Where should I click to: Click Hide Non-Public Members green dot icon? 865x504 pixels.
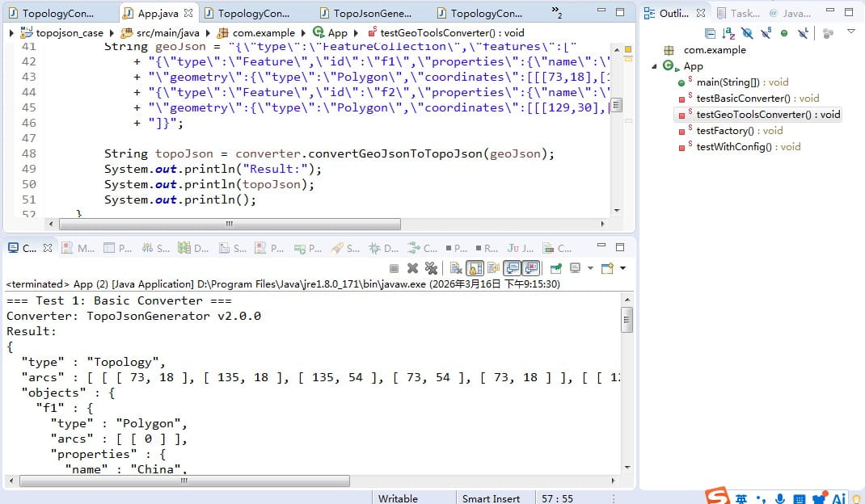[x=784, y=33]
